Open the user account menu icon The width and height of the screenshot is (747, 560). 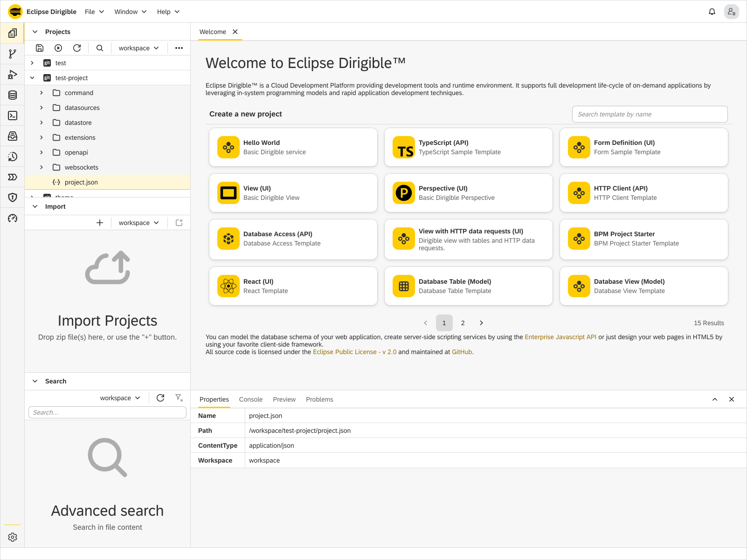click(732, 12)
